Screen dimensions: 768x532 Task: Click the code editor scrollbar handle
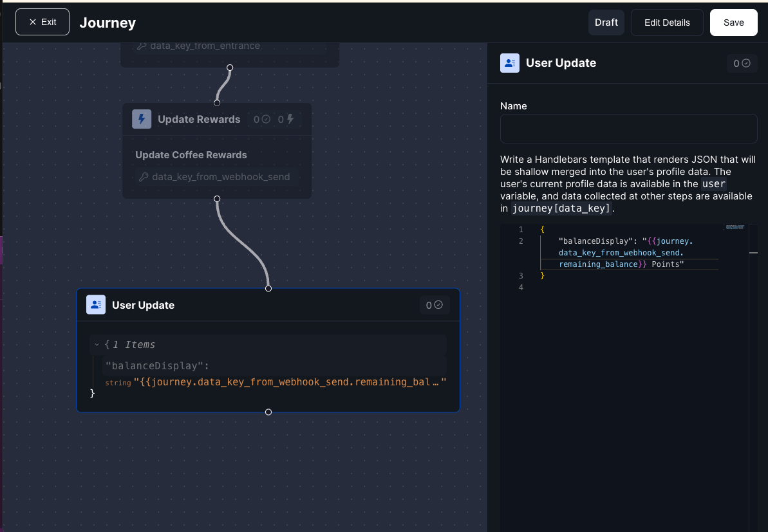tap(754, 253)
